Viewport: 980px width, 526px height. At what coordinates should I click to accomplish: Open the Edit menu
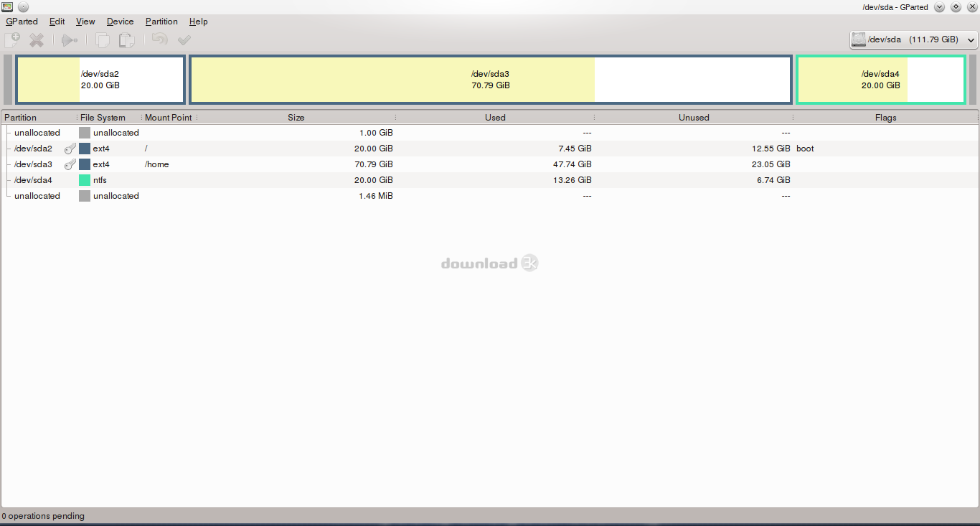point(57,22)
